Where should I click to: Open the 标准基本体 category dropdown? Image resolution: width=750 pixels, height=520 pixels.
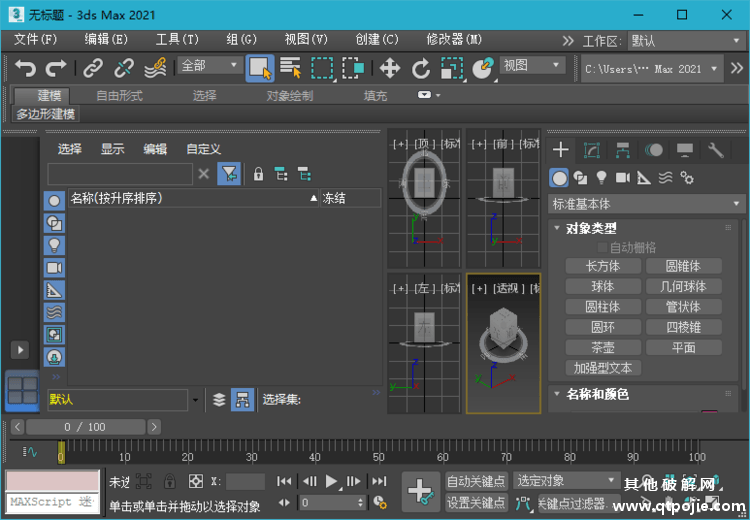coord(646,204)
